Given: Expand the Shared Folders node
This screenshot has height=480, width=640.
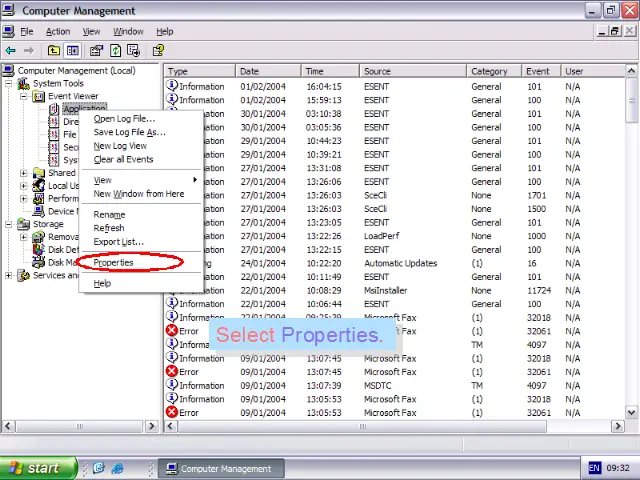Looking at the screenshot, I should click(23, 173).
